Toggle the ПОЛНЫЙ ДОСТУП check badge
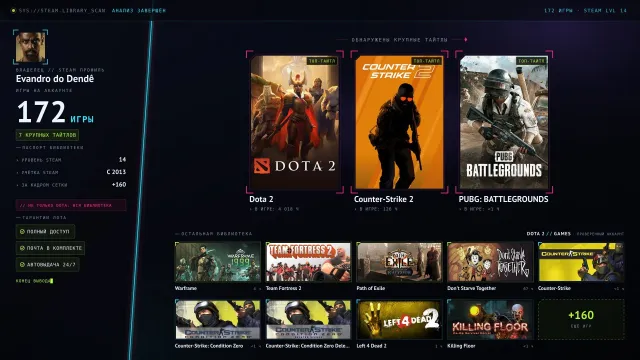 pyautogui.click(x=45, y=231)
